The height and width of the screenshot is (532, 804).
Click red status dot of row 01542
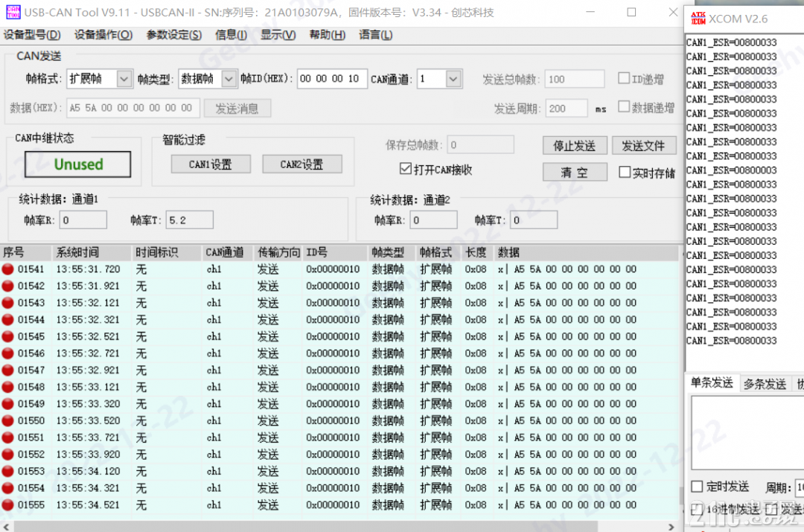click(7, 286)
